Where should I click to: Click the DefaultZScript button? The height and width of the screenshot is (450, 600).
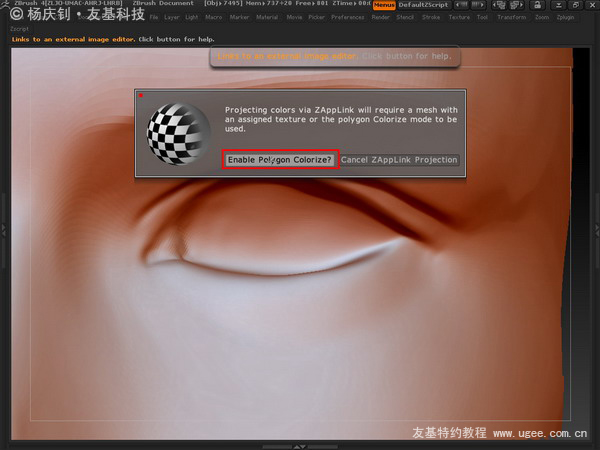click(423, 5)
